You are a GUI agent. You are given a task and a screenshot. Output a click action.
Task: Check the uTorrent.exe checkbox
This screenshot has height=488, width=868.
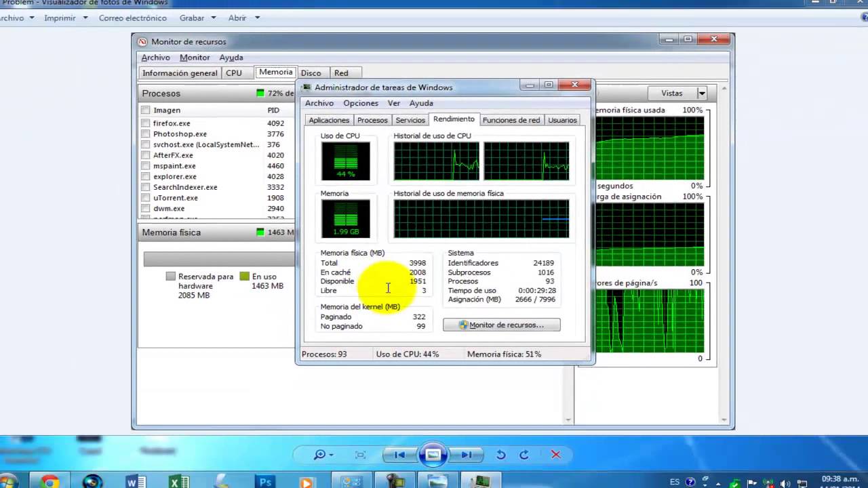(x=146, y=198)
